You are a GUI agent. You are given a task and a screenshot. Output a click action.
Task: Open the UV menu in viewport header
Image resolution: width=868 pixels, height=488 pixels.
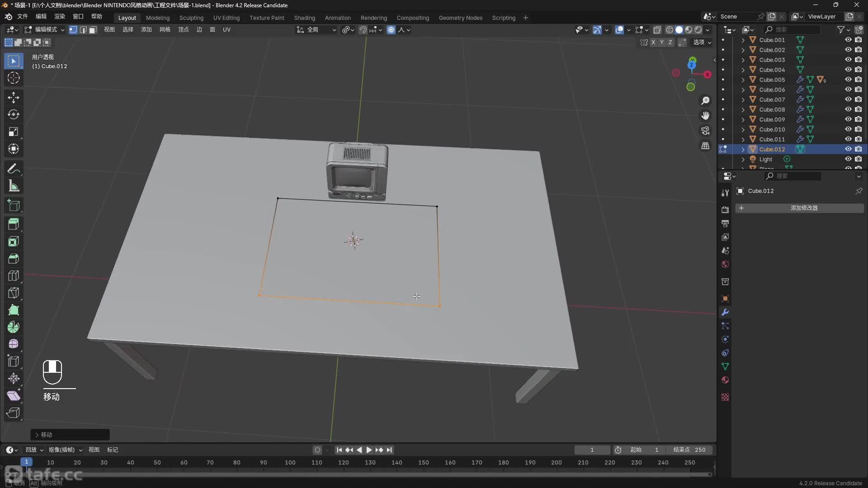226,30
